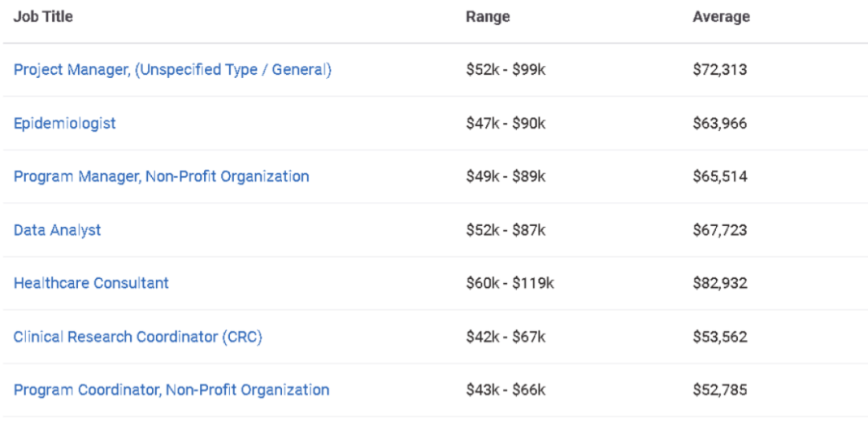This screenshot has width=868, height=427.
Task: Select the $82,932 average value
Action: tap(719, 283)
